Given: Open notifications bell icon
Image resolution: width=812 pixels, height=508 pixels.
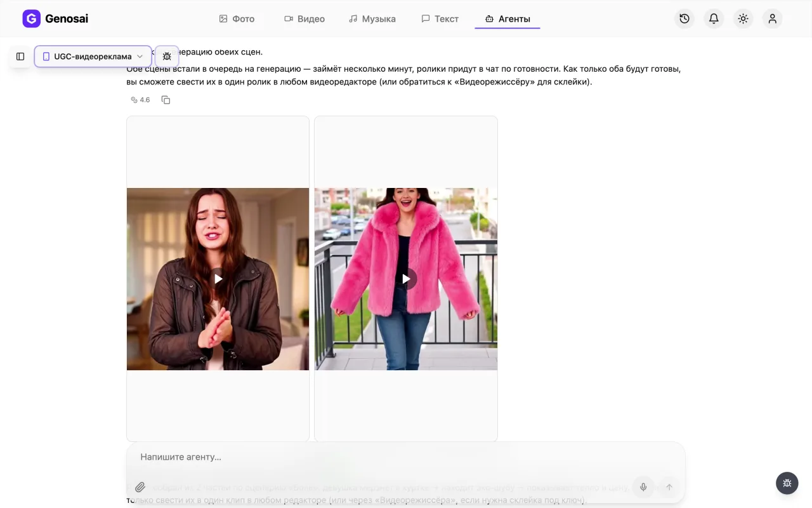Looking at the screenshot, I should coord(714,19).
